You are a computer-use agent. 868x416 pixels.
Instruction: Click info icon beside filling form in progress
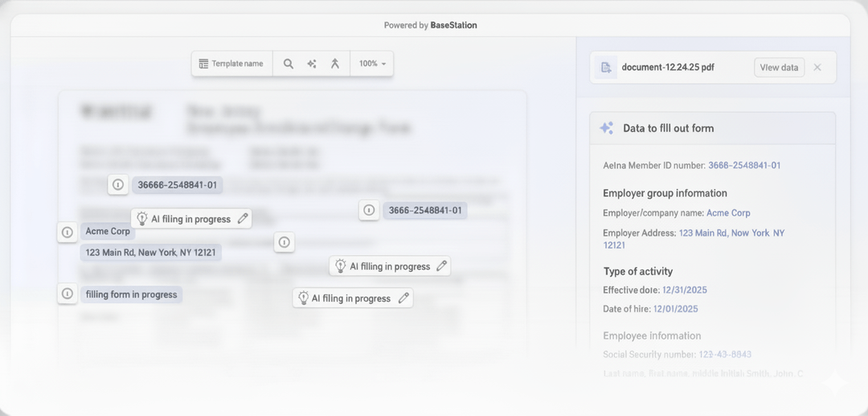(x=68, y=294)
